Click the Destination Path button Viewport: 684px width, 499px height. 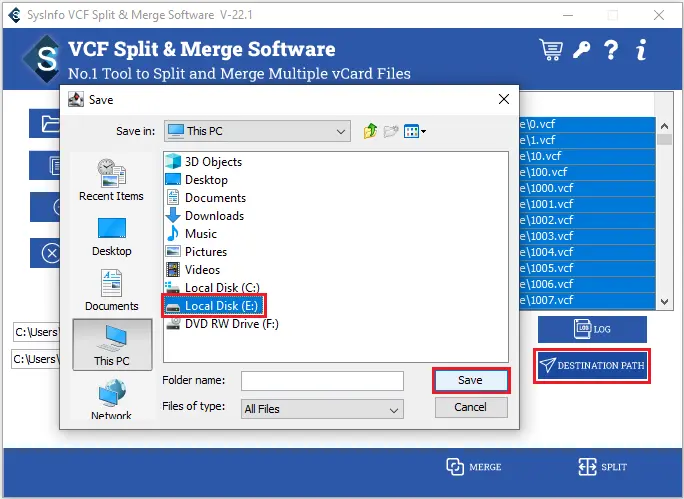click(592, 366)
